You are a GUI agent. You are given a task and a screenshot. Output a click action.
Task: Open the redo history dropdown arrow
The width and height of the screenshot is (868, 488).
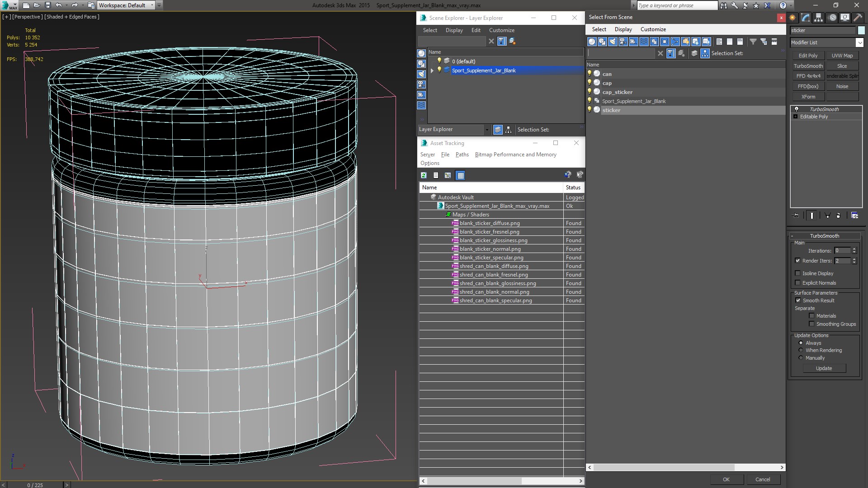tap(83, 5)
